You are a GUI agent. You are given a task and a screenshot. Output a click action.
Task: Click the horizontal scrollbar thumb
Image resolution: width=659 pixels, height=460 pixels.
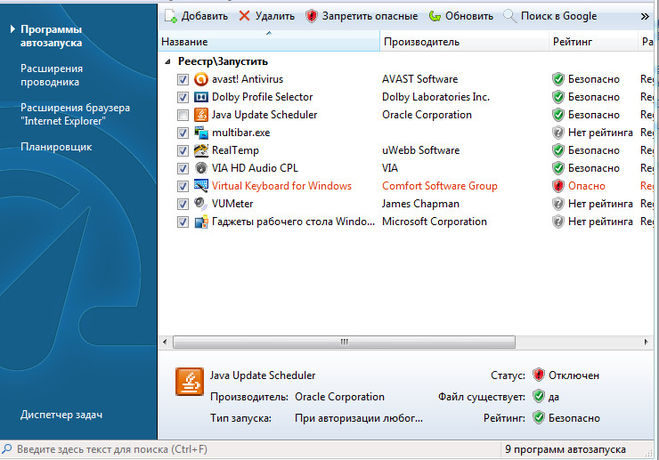click(x=344, y=342)
